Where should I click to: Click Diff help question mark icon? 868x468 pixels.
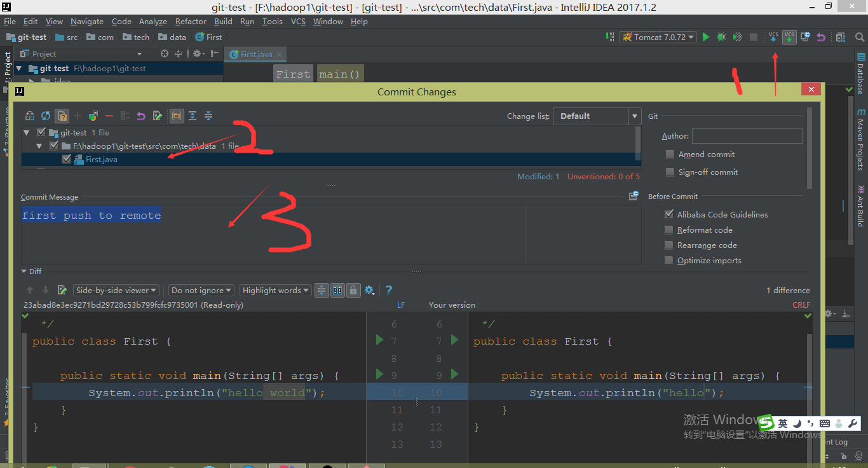[x=389, y=290]
